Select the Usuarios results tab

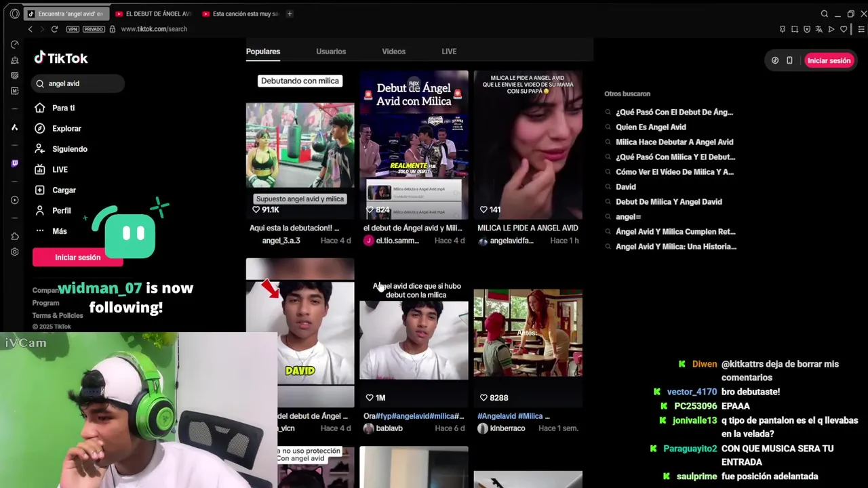point(331,52)
